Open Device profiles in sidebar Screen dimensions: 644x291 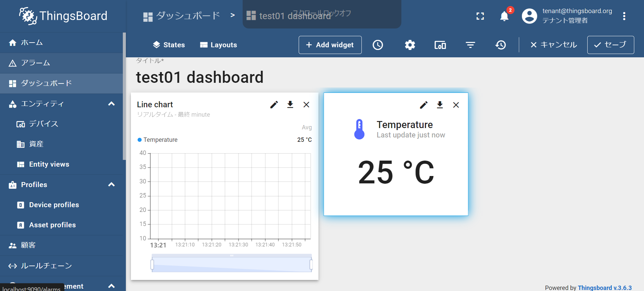(x=61, y=205)
